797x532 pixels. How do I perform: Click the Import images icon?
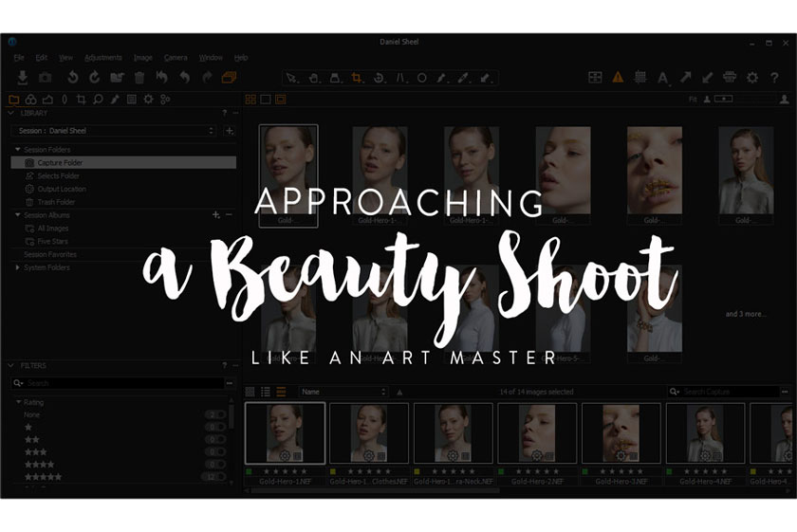(22, 78)
